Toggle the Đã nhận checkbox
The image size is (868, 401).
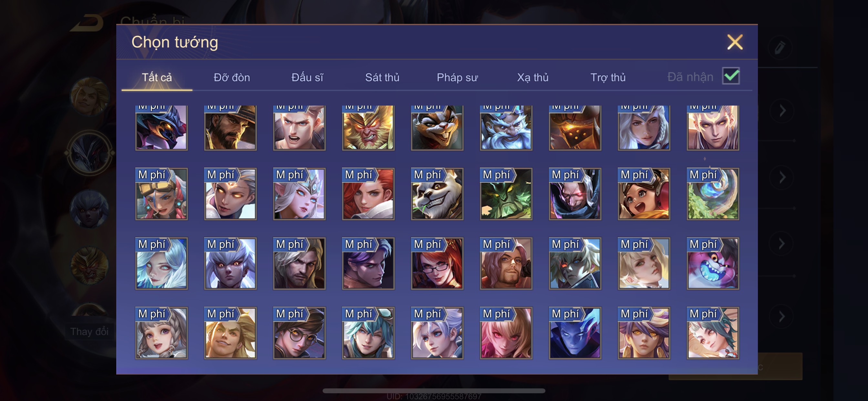pyautogui.click(x=730, y=76)
